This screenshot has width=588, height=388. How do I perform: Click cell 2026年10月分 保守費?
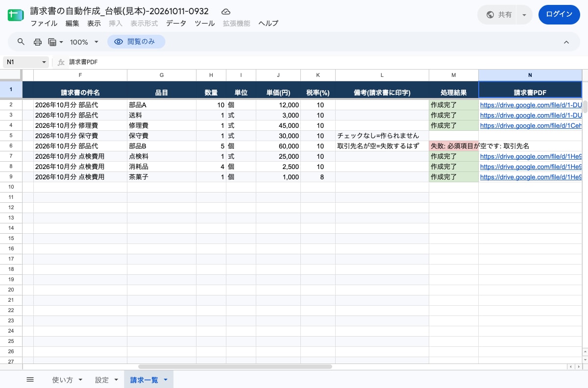(x=80, y=136)
